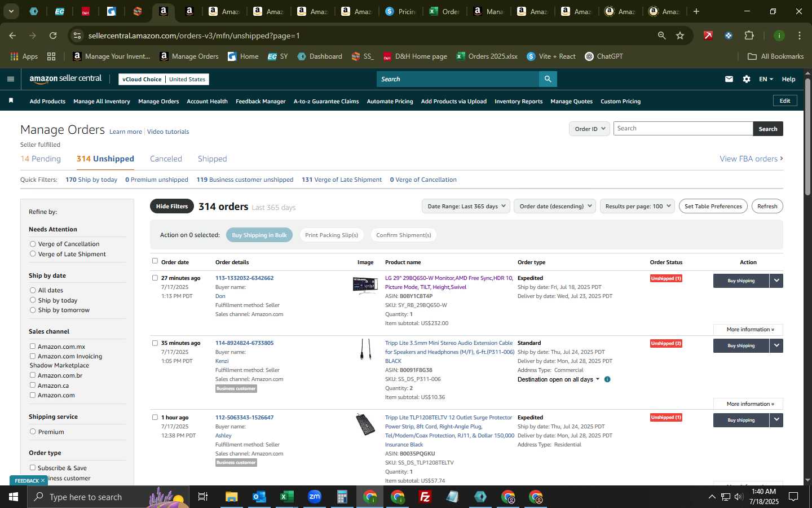Tick checkbox for order 113-1332032-6342662

[155, 278]
